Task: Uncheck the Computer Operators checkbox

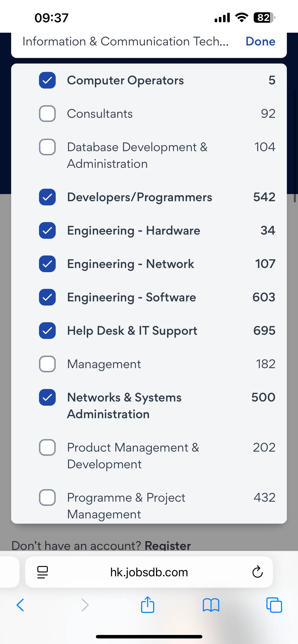Action: click(47, 80)
